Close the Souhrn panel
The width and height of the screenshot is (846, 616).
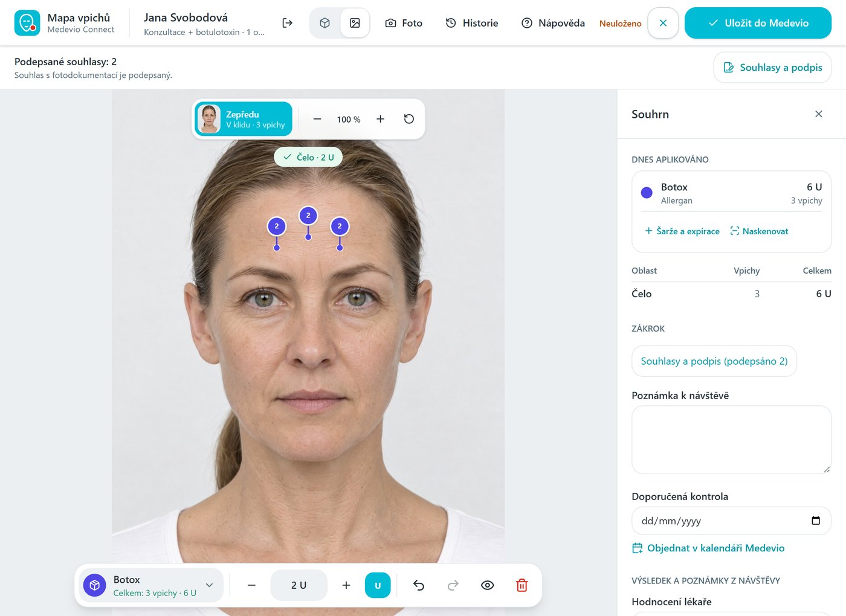coord(819,114)
